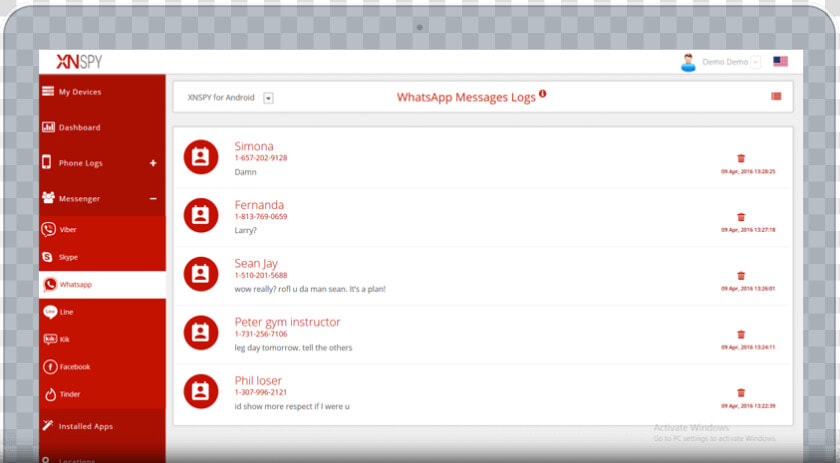The height and width of the screenshot is (463, 840).
Task: Open the Demo Demo account dropdown
Action: [x=755, y=62]
